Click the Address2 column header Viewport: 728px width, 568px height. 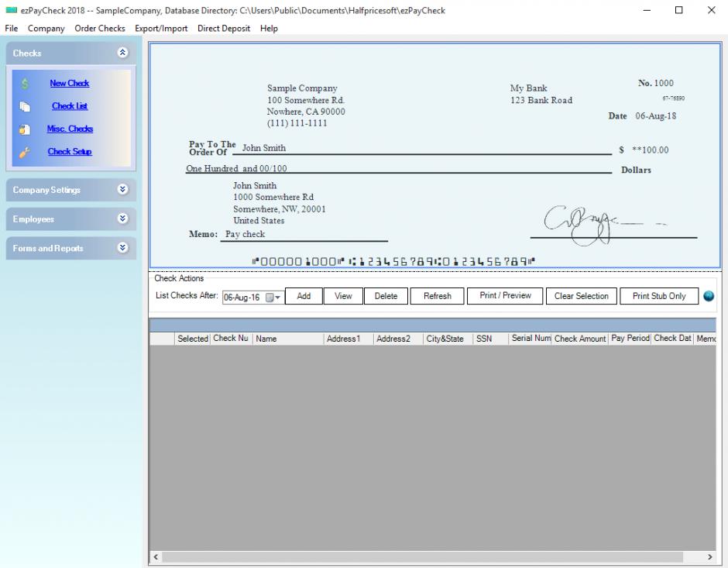(x=398, y=339)
